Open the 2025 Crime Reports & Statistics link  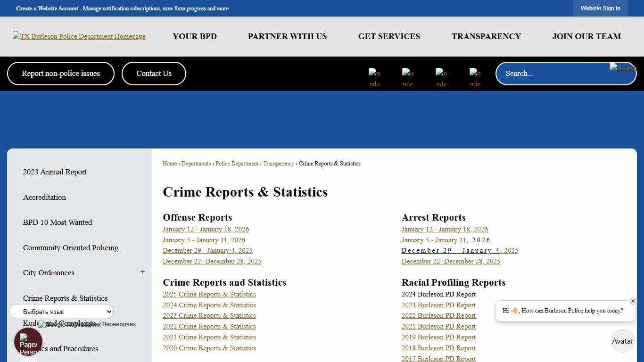(209, 294)
